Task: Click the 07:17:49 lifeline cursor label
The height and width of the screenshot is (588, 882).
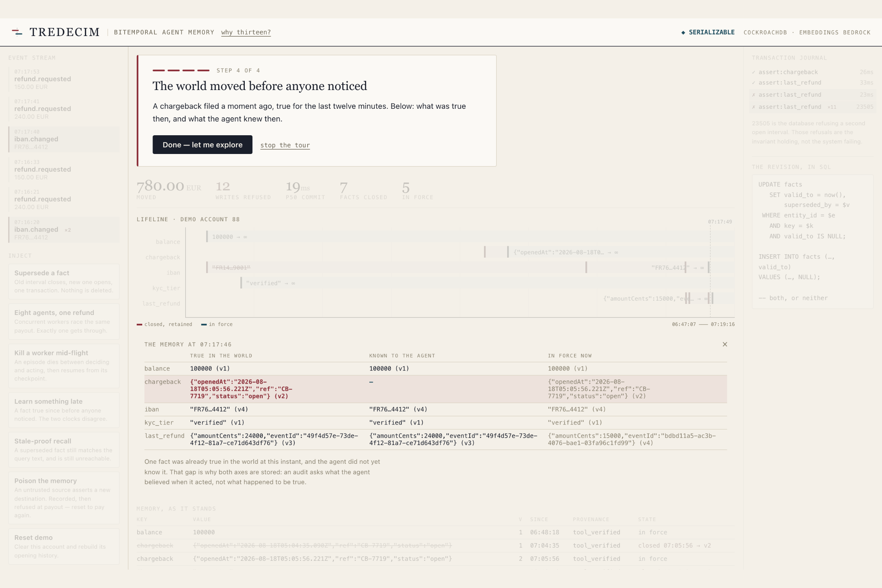Action: 720,222
